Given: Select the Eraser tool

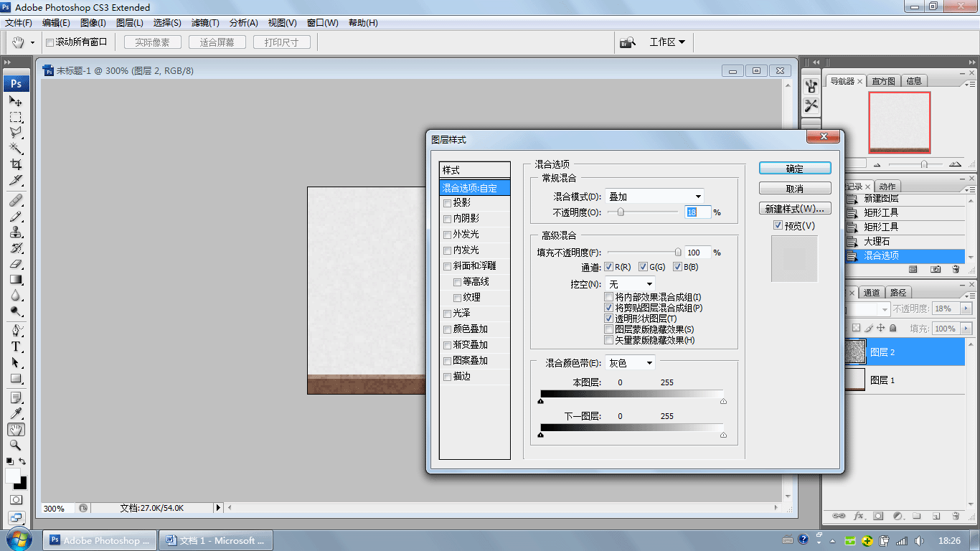Looking at the screenshot, I should pos(16,263).
